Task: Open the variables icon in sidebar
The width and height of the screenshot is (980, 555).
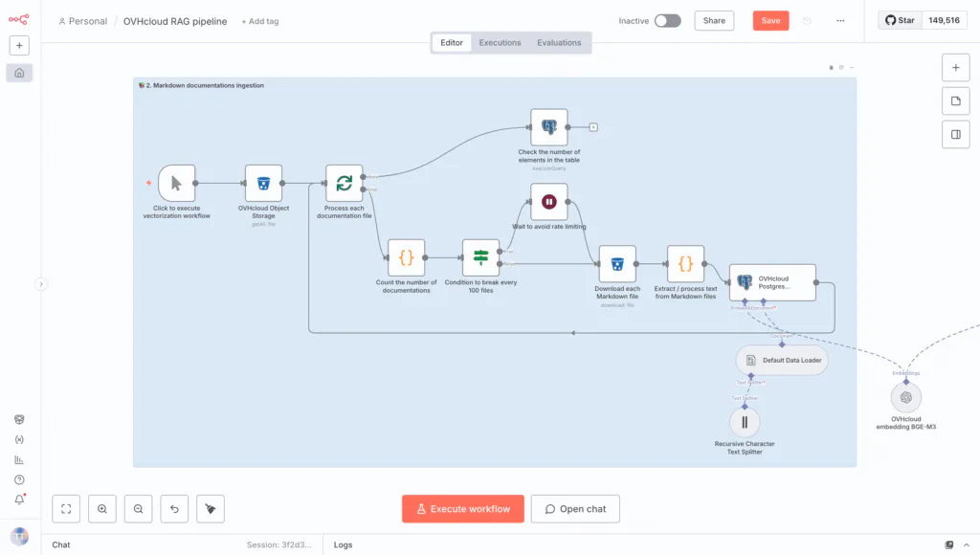Action: click(19, 439)
